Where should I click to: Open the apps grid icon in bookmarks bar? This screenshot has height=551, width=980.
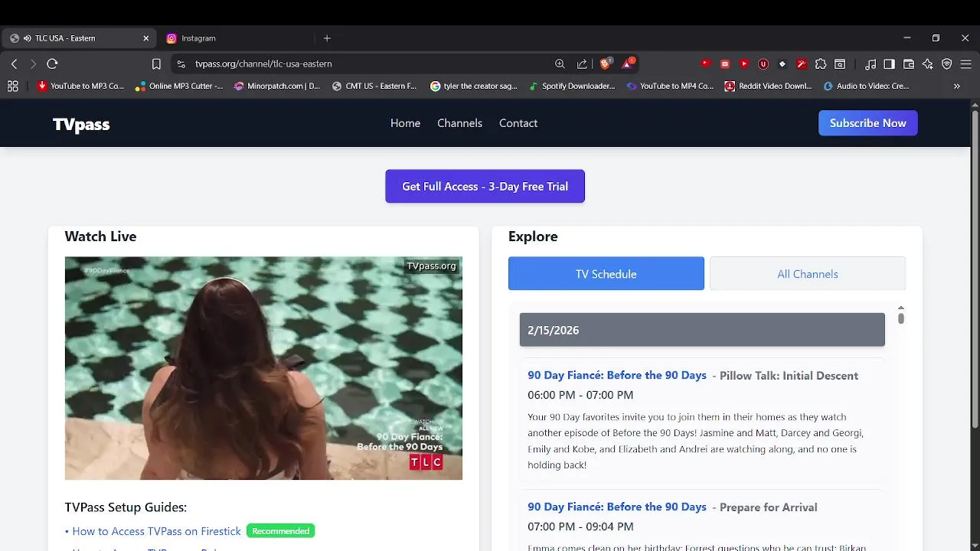12,86
